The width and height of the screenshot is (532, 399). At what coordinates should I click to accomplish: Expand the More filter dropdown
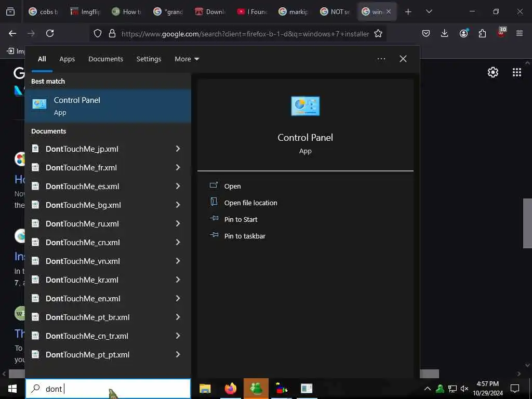pyautogui.click(x=187, y=59)
